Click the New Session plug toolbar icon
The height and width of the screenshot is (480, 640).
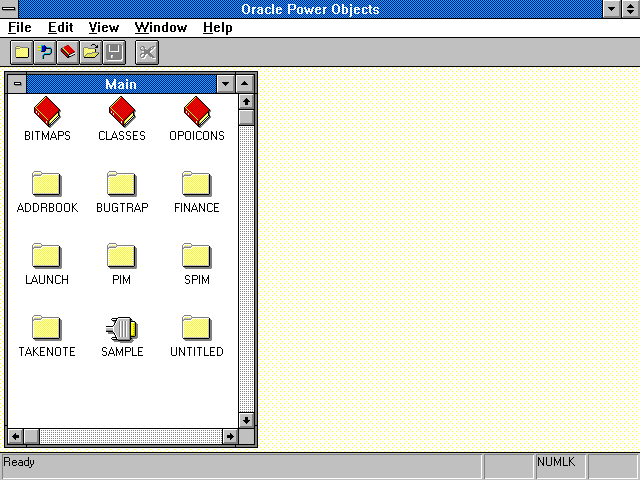tap(45, 52)
